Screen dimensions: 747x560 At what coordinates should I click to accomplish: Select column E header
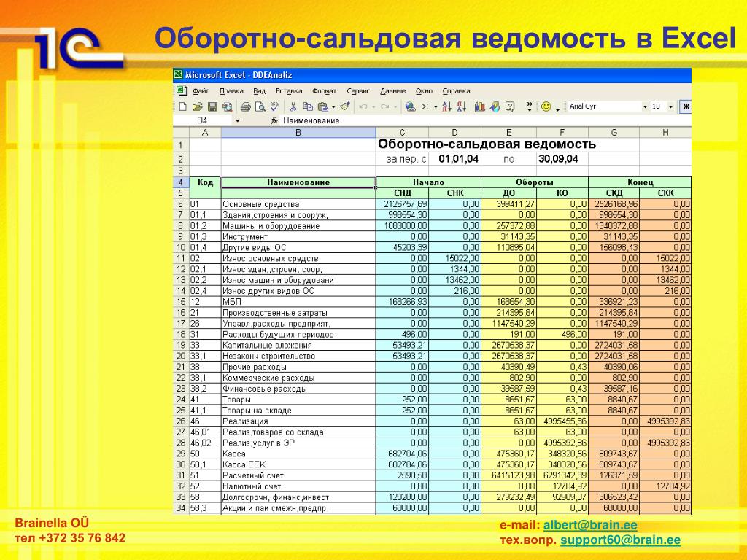(508, 133)
